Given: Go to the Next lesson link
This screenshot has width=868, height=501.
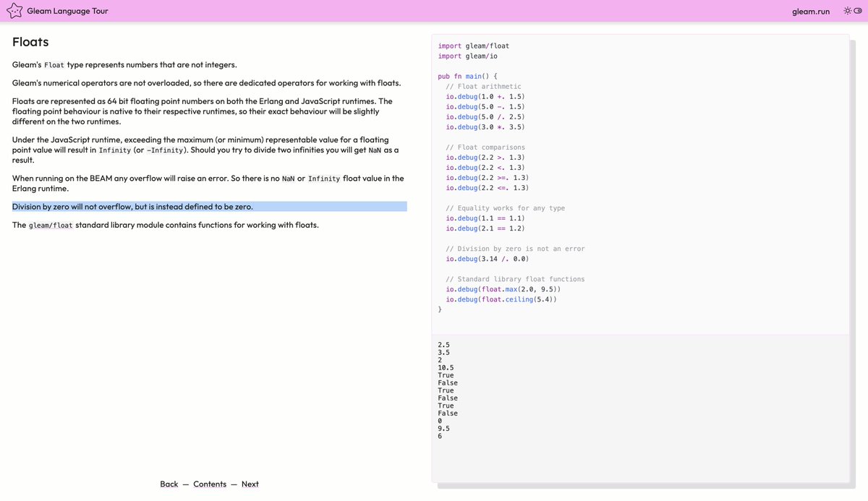Looking at the screenshot, I should click(250, 484).
